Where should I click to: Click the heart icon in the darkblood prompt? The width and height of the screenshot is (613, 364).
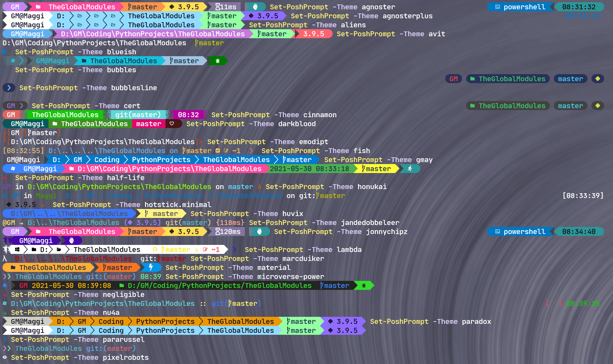173,124
